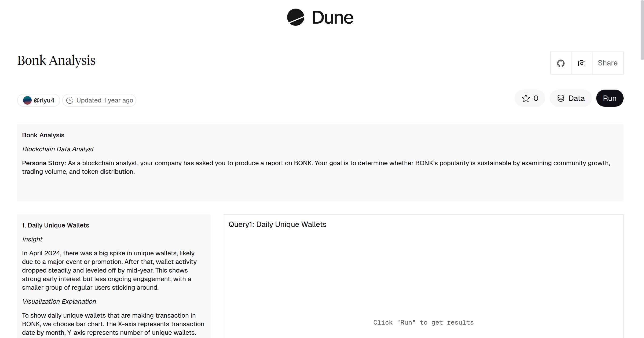Click the Dune wordmark beside the logo
This screenshot has height=338, width=644.
coord(333,17)
